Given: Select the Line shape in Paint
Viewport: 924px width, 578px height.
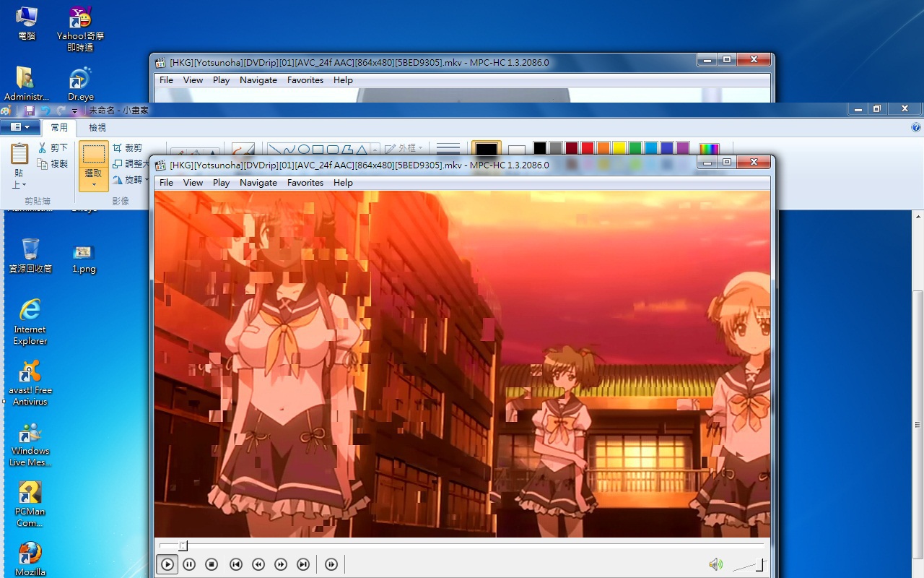Looking at the screenshot, I should 275,150.
